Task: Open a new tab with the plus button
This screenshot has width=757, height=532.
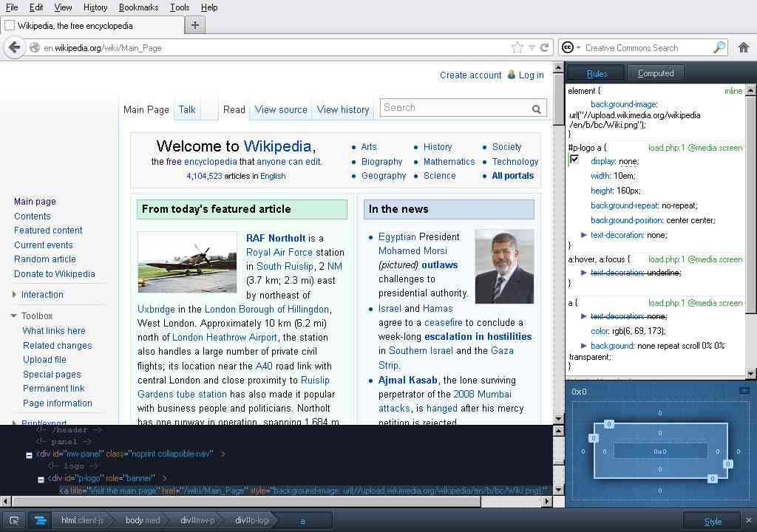Action: [195, 24]
